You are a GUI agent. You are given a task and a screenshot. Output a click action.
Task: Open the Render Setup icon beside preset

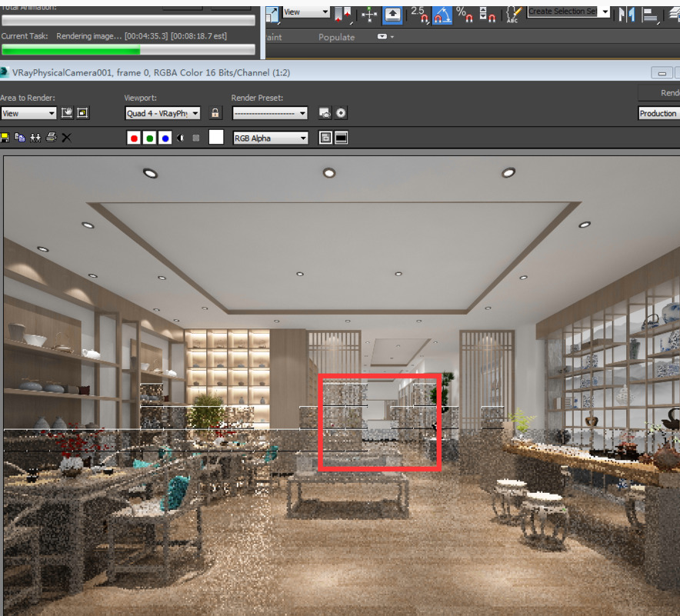325,113
